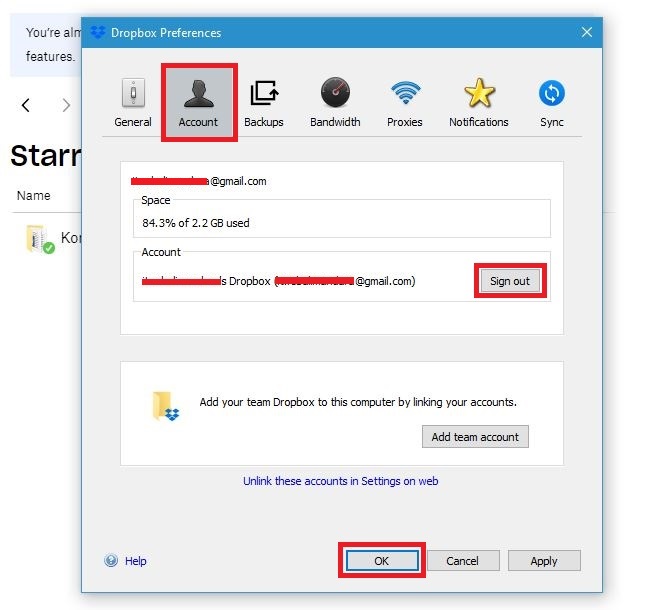658x610 pixels.
Task: Click Add team account button
Action: pos(475,437)
